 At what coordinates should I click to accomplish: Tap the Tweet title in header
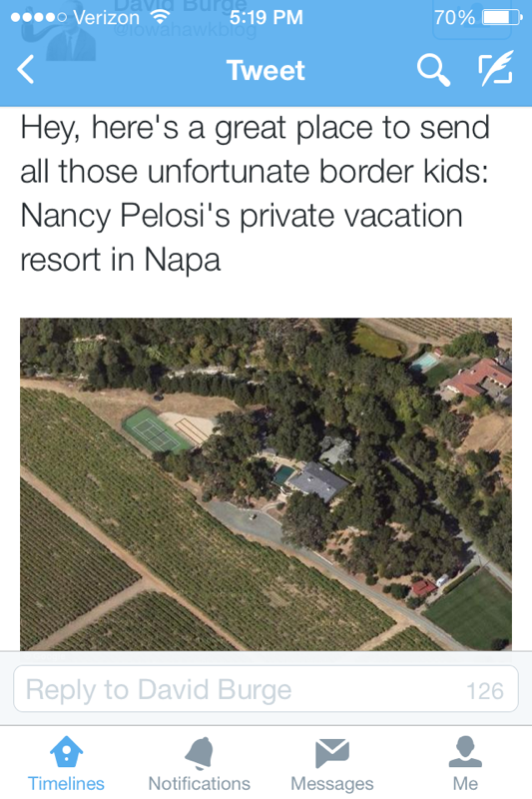pos(266,70)
